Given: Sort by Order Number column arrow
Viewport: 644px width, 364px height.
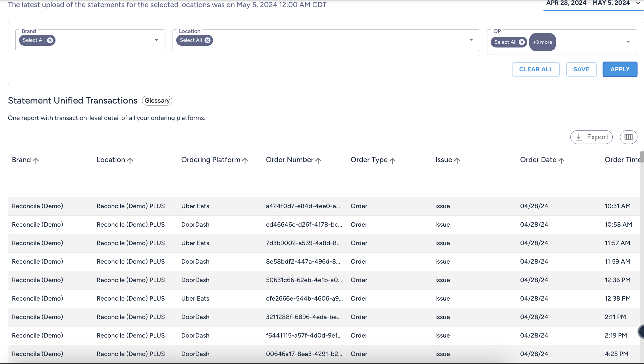Looking at the screenshot, I should point(318,161).
